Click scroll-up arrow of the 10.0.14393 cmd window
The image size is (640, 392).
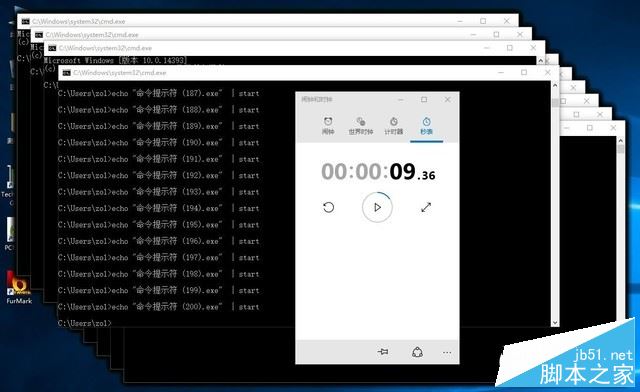(x=541, y=60)
